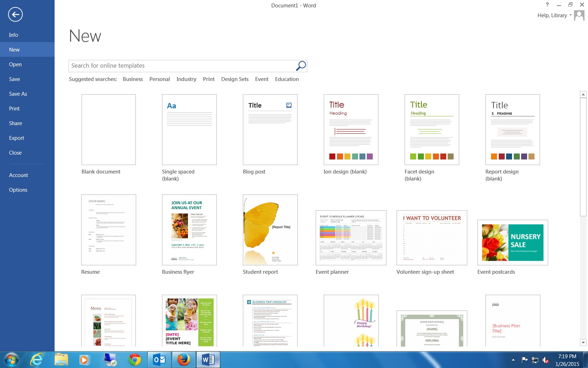The image size is (588, 368).
Task: Open Outlook from the taskbar
Action: (159, 360)
